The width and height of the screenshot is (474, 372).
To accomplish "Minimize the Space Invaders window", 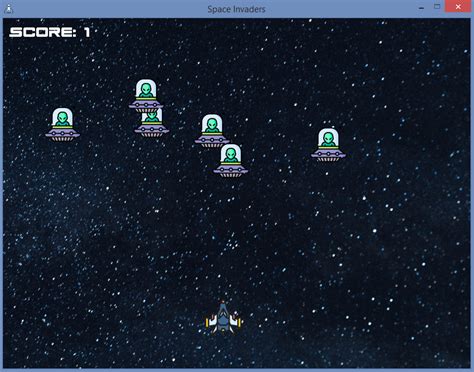I will (x=421, y=7).
